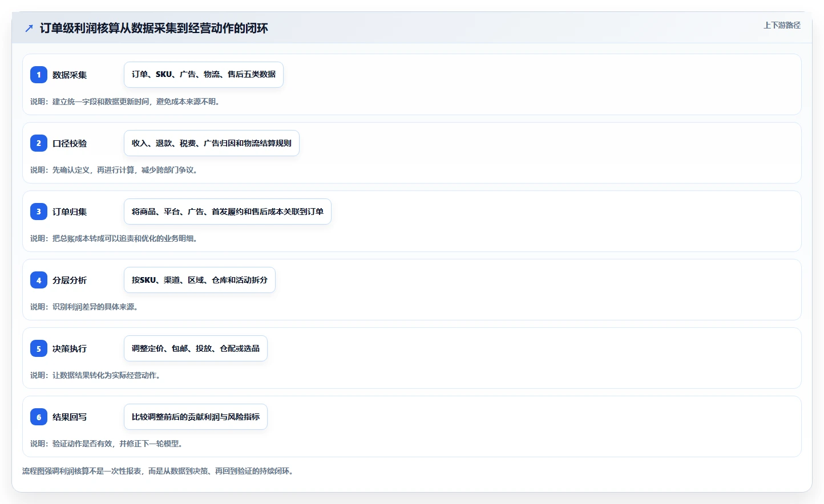824x504 pixels.
Task: Click the 收入、退款、税费 rules box
Action: [212, 143]
